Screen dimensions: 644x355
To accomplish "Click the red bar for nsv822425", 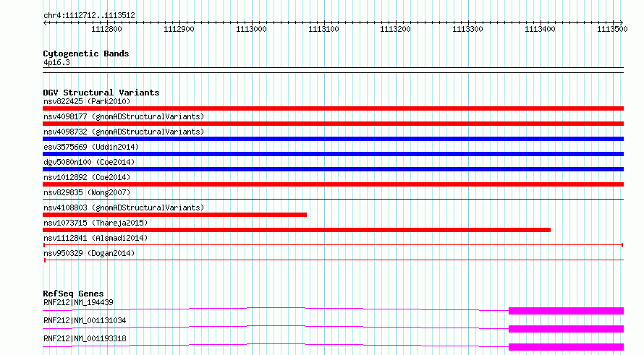I will click(x=333, y=108).
